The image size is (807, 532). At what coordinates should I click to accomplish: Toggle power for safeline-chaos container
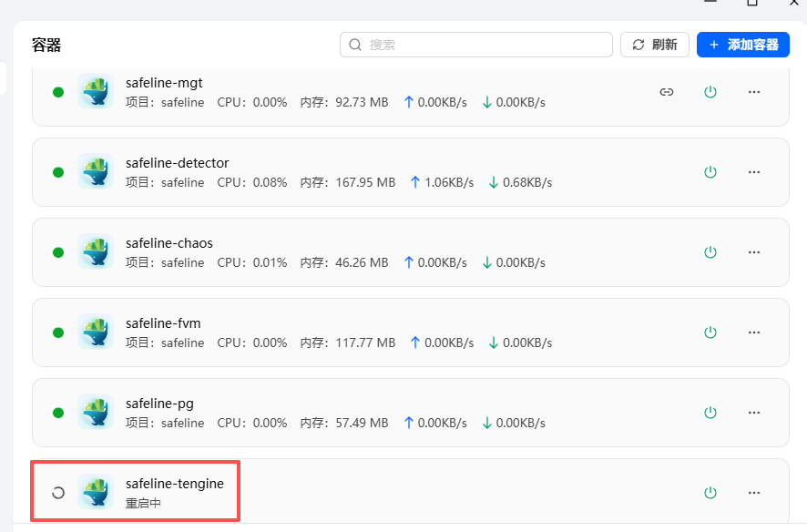pos(710,252)
